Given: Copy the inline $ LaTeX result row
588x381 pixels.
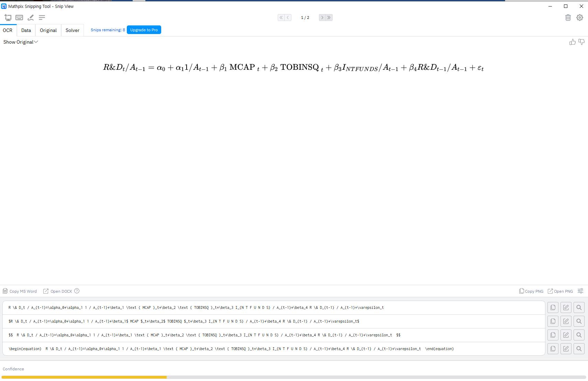Looking at the screenshot, I should click(553, 321).
